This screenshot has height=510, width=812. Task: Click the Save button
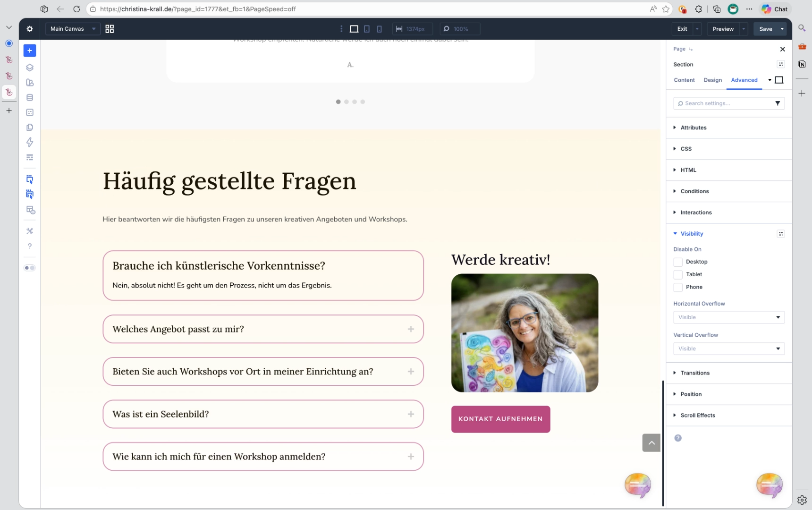(x=765, y=29)
